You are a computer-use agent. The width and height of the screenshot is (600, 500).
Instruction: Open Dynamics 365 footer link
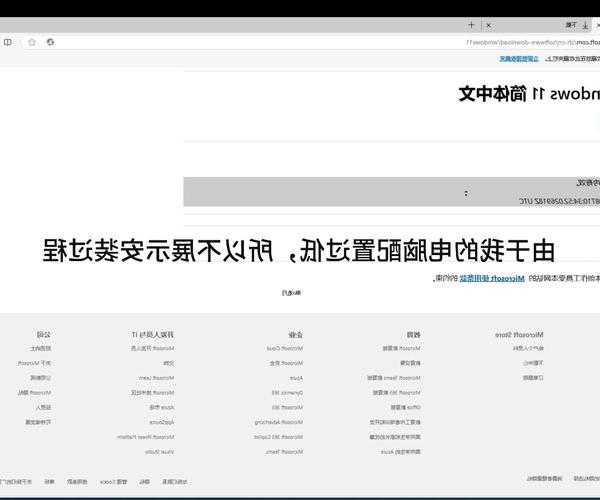[289, 393]
